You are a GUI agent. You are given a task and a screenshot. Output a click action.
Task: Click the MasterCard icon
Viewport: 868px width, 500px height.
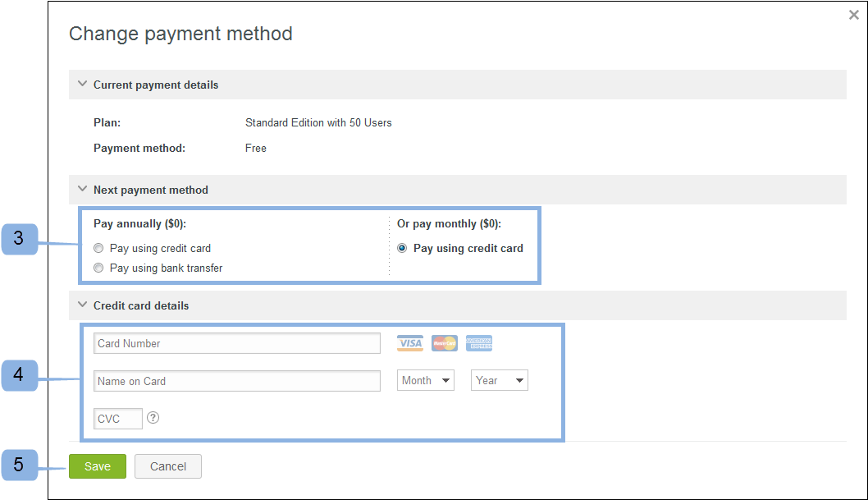[444, 342]
